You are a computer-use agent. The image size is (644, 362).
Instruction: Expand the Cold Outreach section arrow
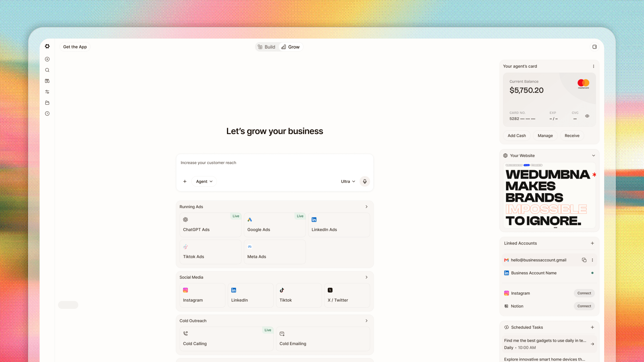point(366,321)
